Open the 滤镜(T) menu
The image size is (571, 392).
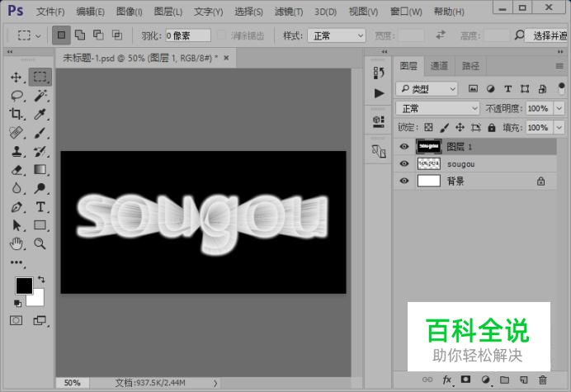(x=289, y=12)
